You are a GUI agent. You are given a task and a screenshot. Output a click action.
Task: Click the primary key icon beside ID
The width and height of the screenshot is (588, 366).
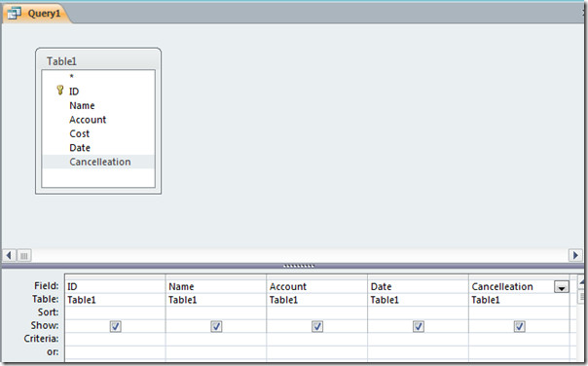[x=60, y=90]
